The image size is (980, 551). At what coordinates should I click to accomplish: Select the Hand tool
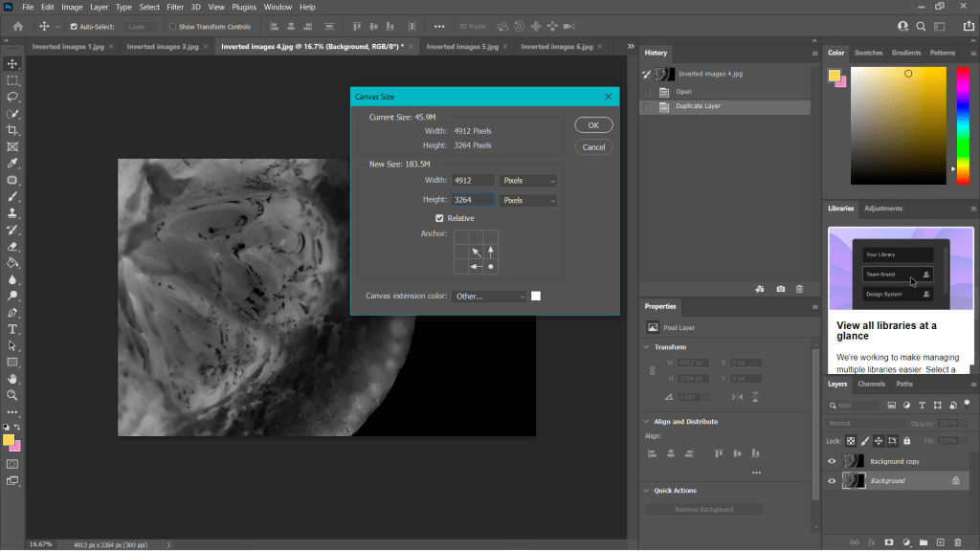(12, 379)
